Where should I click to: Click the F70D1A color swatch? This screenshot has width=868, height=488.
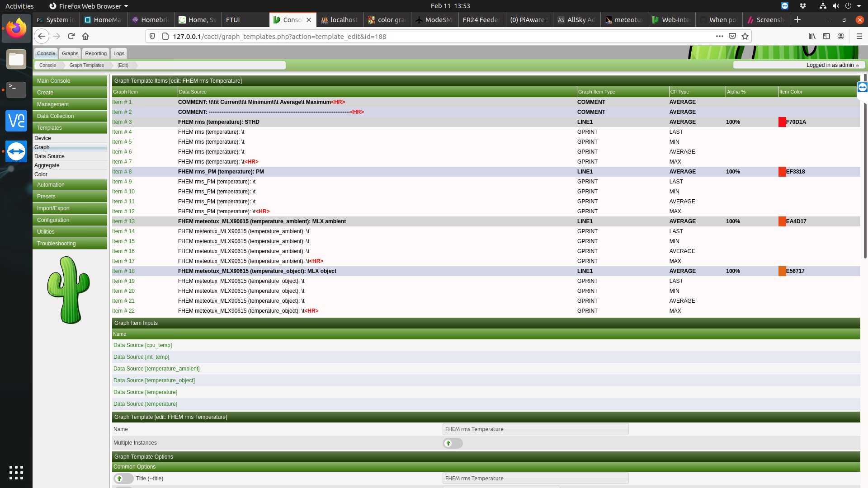(x=782, y=122)
